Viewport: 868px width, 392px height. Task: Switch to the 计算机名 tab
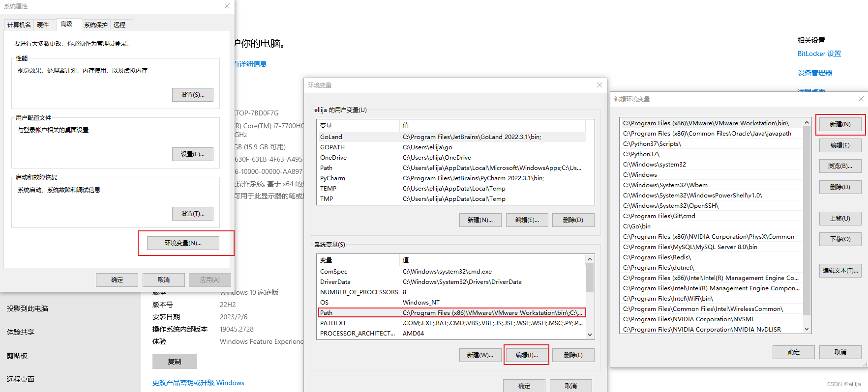tap(19, 25)
